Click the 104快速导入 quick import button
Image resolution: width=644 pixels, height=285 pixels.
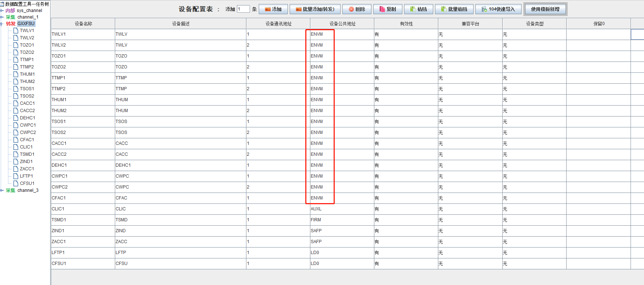click(498, 9)
